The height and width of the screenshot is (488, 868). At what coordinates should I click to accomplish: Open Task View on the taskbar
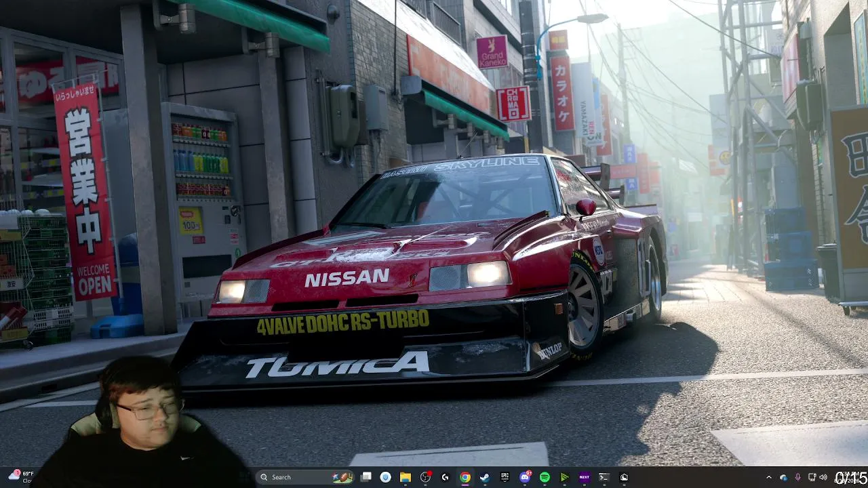pyautogui.click(x=366, y=477)
